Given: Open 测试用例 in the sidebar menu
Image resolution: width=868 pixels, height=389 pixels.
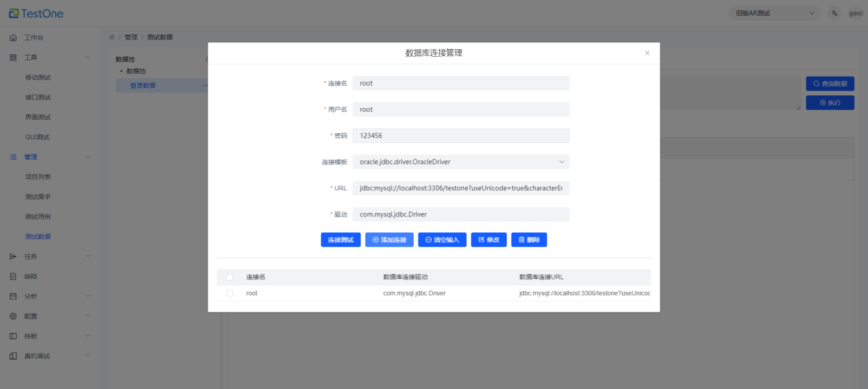Looking at the screenshot, I should point(38,217).
